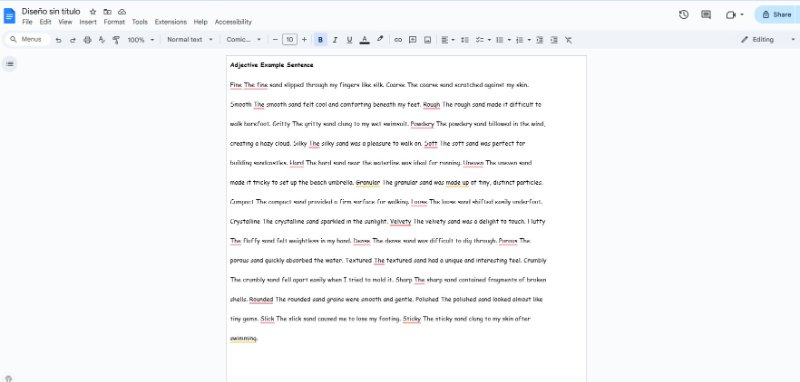800x382 pixels.
Task: Undo the last action
Action: pyautogui.click(x=58, y=40)
